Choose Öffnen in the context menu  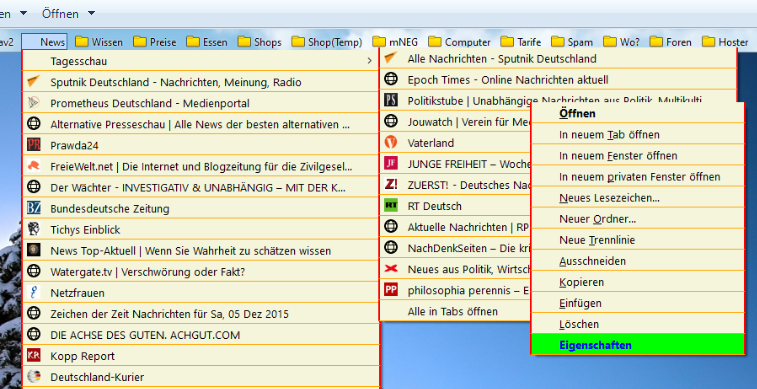pos(638,113)
